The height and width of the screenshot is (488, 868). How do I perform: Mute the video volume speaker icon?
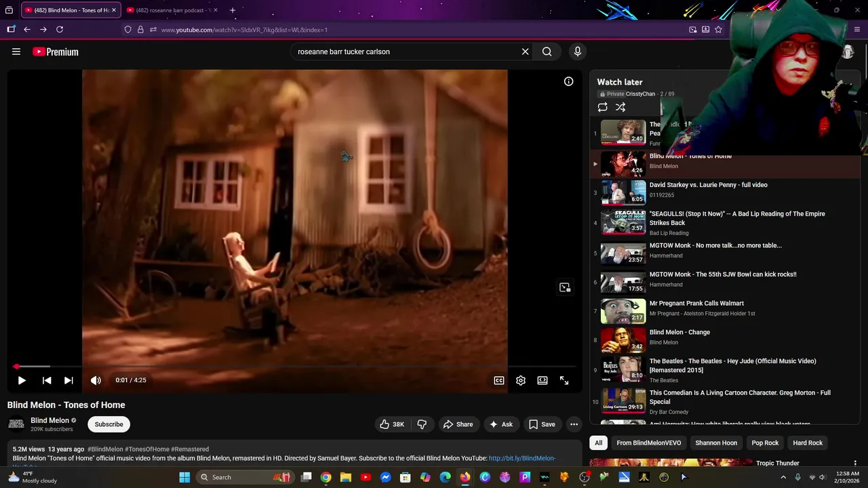tap(96, 380)
